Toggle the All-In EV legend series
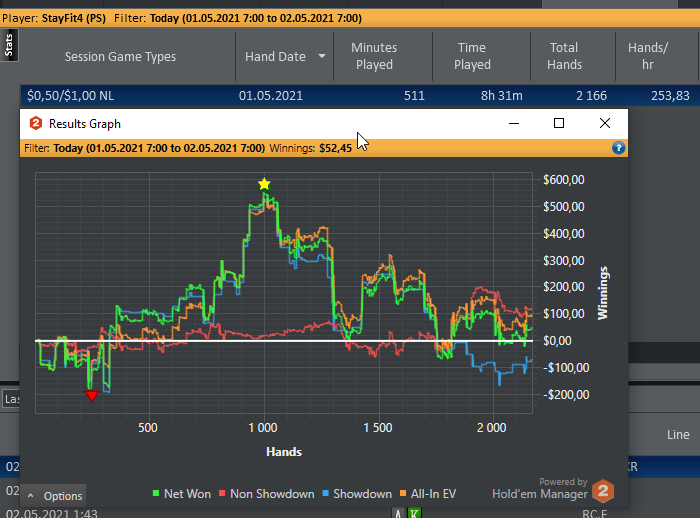The image size is (700, 518). click(428, 493)
